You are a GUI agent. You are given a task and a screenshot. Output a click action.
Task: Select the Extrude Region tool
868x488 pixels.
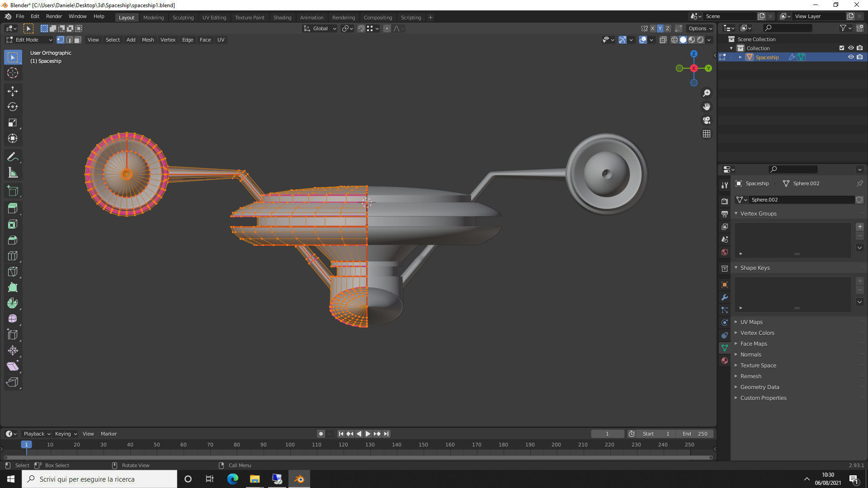[x=13, y=208]
